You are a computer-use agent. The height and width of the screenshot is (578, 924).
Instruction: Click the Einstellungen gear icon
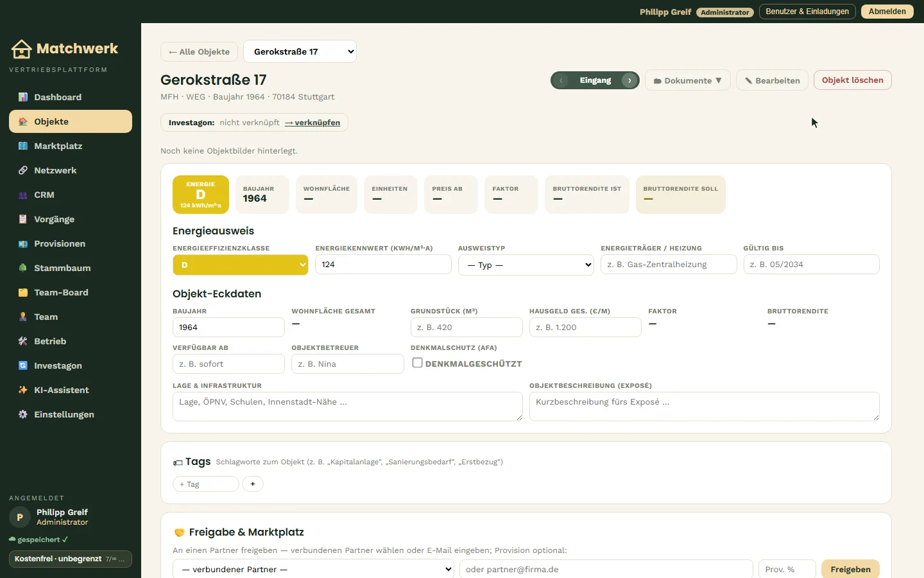(x=23, y=414)
